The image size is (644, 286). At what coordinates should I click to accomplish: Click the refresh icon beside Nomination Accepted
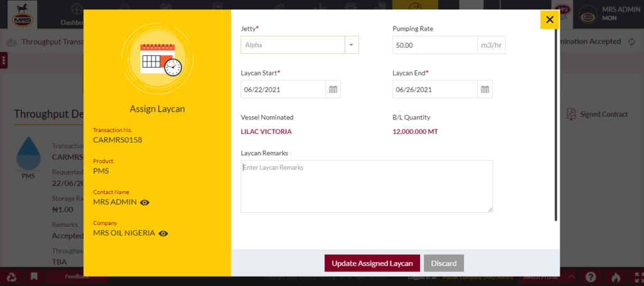(x=632, y=42)
